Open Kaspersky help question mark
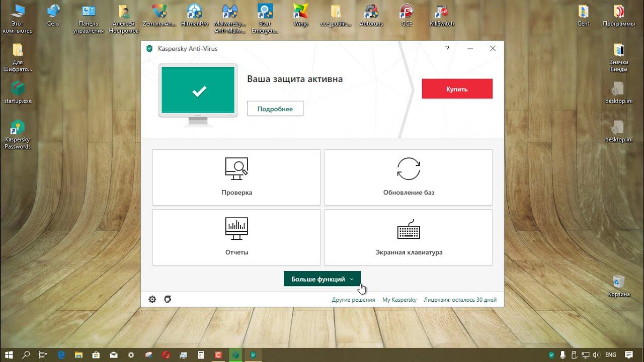Image resolution: width=644 pixels, height=362 pixels. [x=447, y=48]
